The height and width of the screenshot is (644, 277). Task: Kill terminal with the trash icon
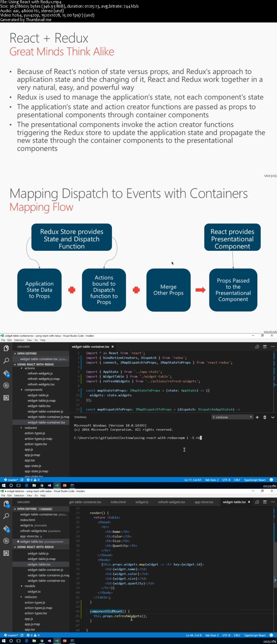tap(265, 417)
